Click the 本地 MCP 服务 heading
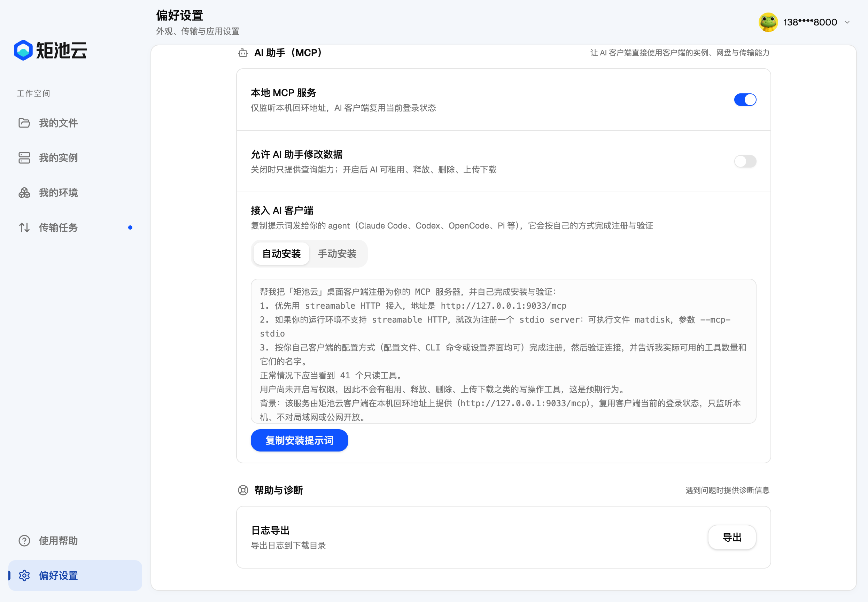Image resolution: width=868 pixels, height=602 pixels. pos(283,93)
